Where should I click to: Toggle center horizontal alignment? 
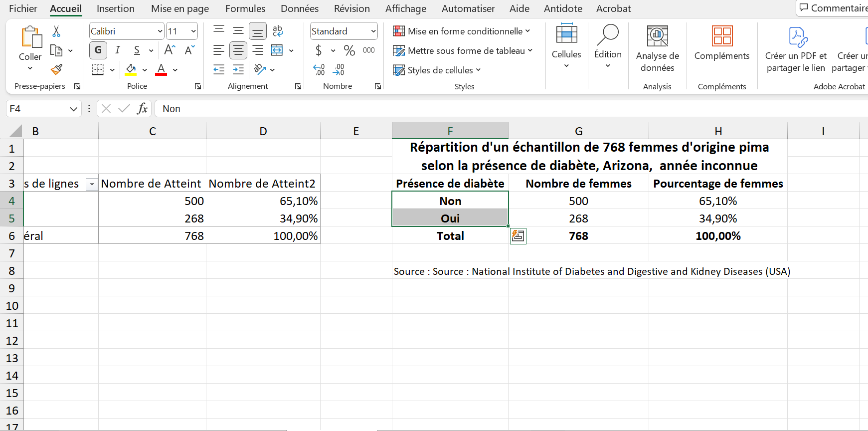tap(238, 50)
